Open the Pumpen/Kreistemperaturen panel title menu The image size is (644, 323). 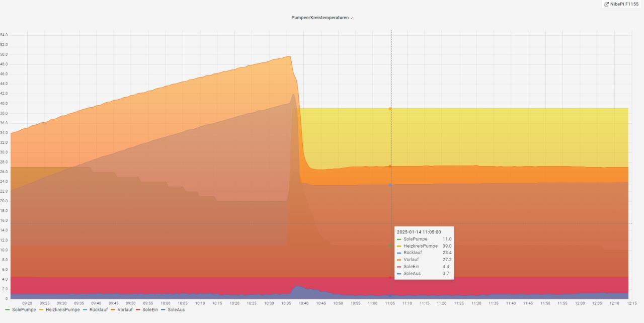click(x=320, y=18)
